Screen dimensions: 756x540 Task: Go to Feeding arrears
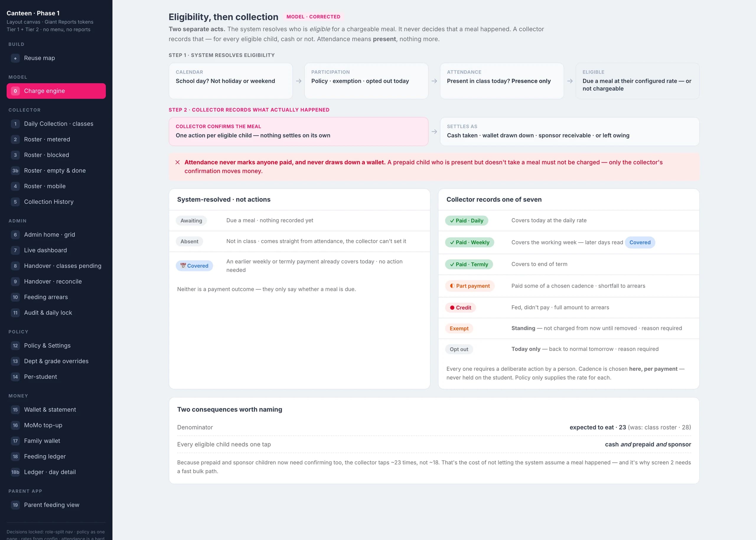56,297
